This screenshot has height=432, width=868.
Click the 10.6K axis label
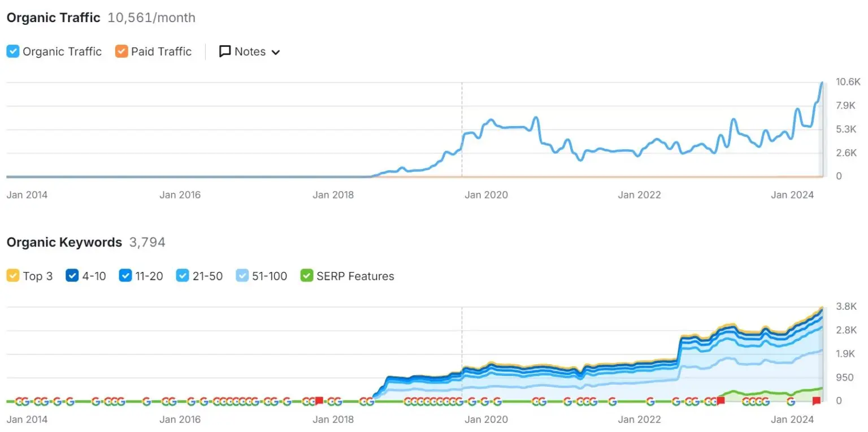coord(848,82)
